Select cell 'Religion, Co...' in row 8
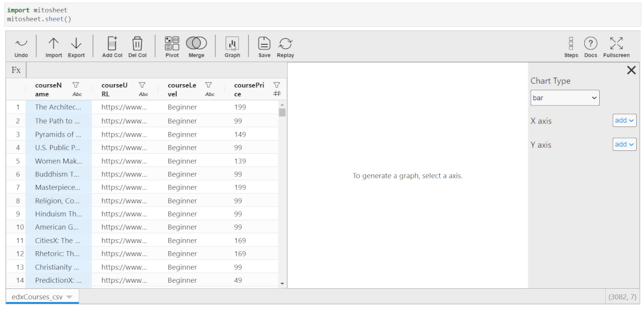The width and height of the screenshot is (644, 309). click(x=58, y=200)
